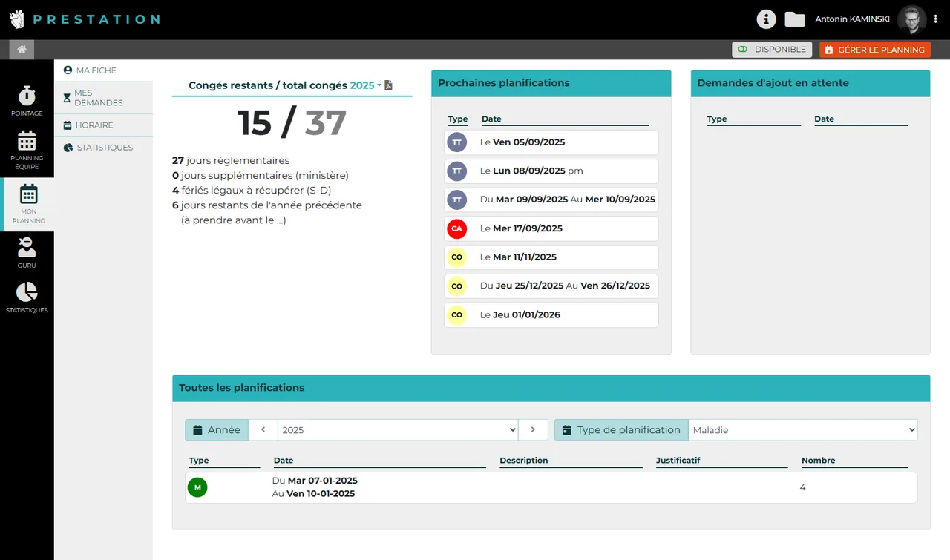Select the Du Mar 07-01-2025 row dates

(x=315, y=487)
